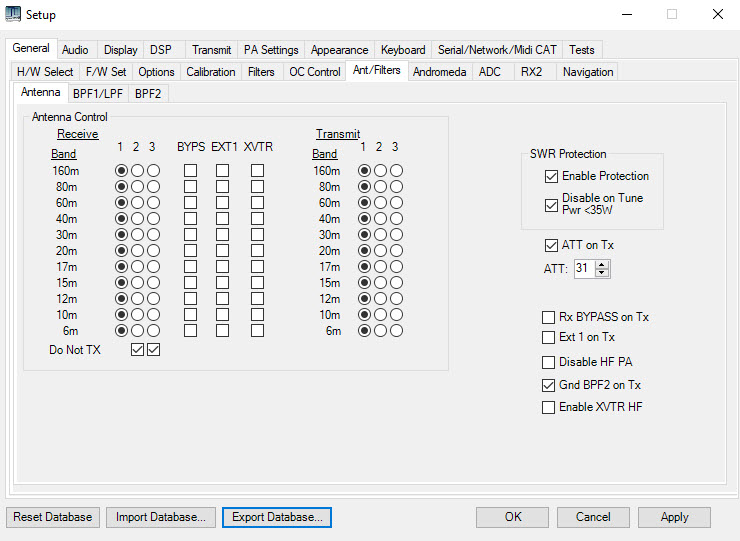Enable Rx BYPASS on Tx

click(548, 317)
